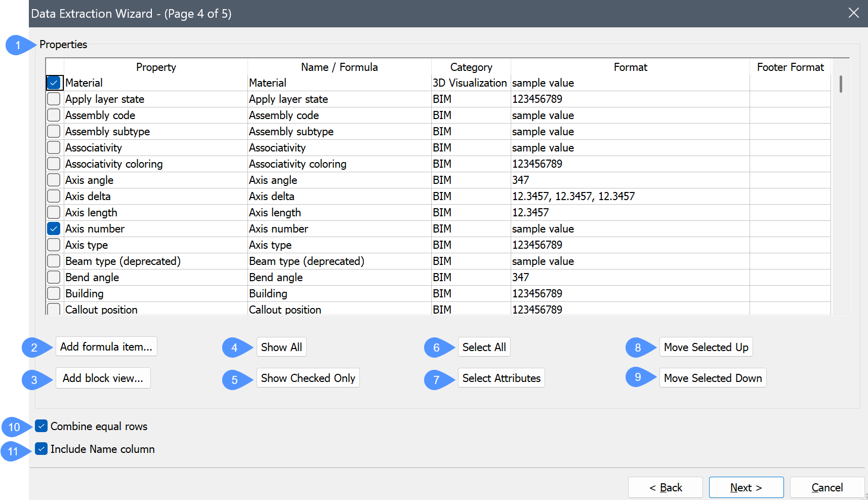Click the properties list scrollbar thumb
868x500 pixels.
pos(841,84)
